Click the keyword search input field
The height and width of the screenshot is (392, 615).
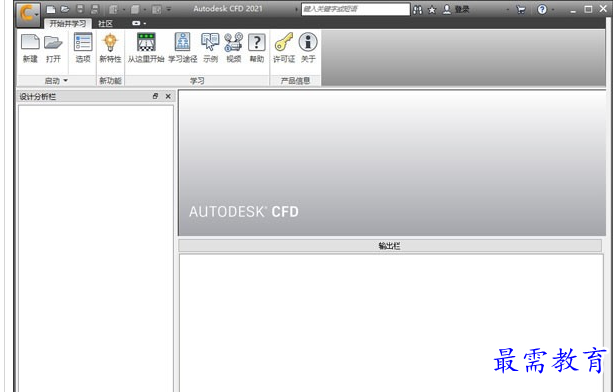[x=355, y=9]
